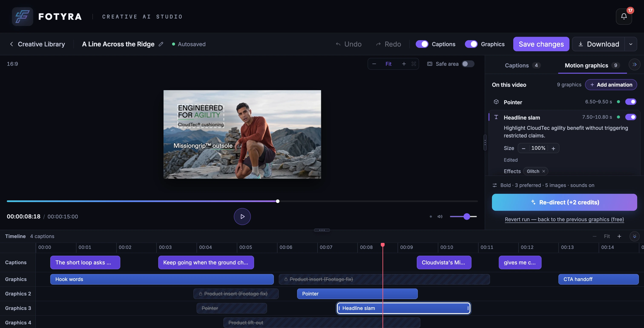Click locked Product insert clip on Graphics 2
This screenshot has width=644, height=328.
[236, 294]
